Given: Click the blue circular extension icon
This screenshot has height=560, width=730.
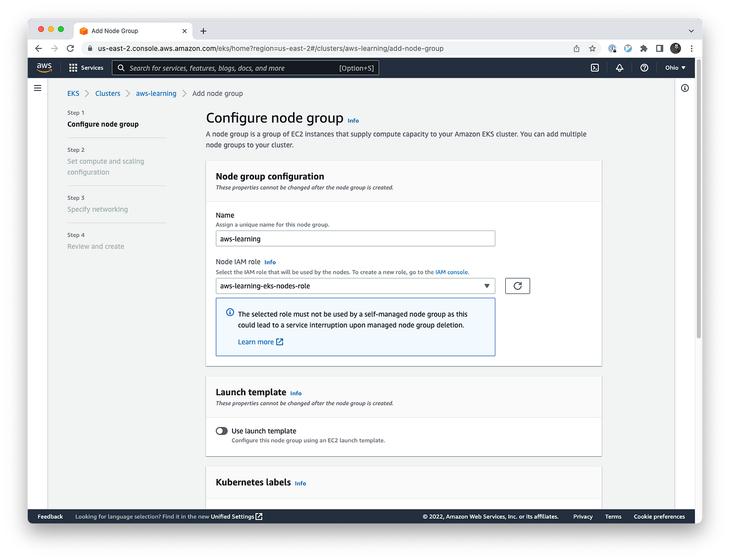Looking at the screenshot, I should (628, 48).
